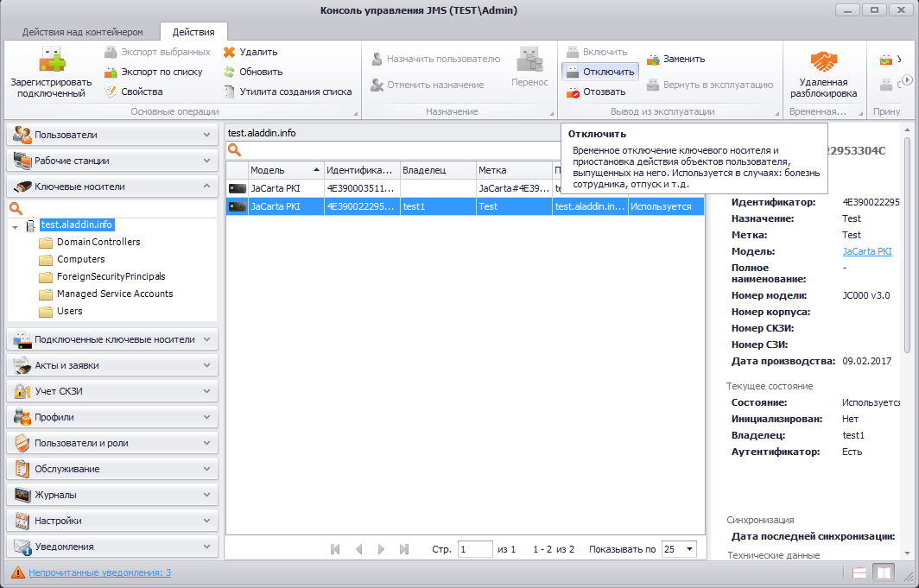919x588 pixels.
Task: Switch to vertical split layout icon
Action: 884,572
